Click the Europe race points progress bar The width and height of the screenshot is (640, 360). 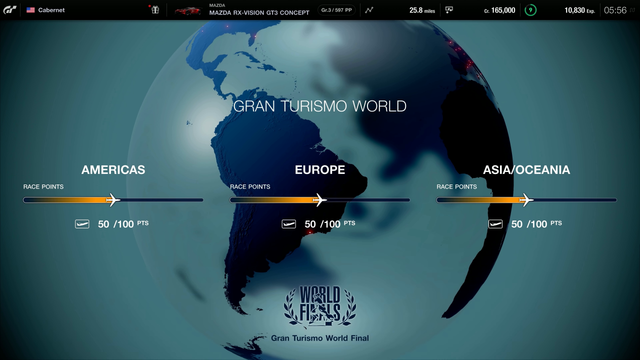tap(320, 200)
